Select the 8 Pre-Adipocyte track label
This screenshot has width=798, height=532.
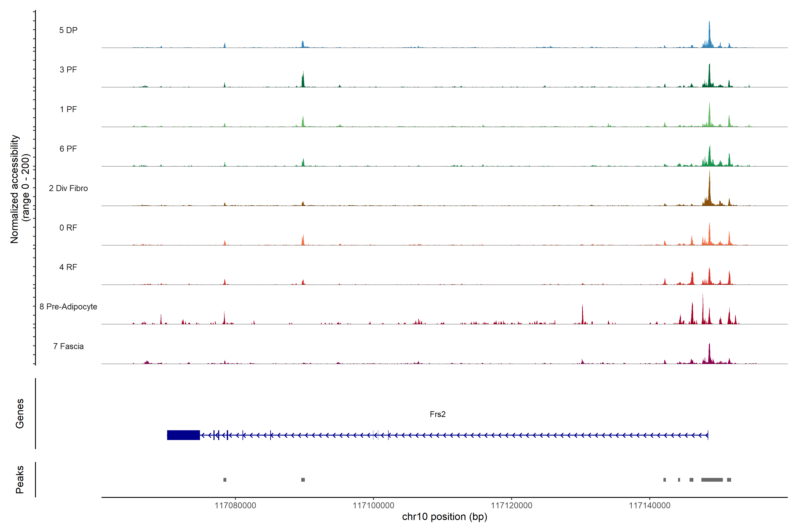[68, 307]
